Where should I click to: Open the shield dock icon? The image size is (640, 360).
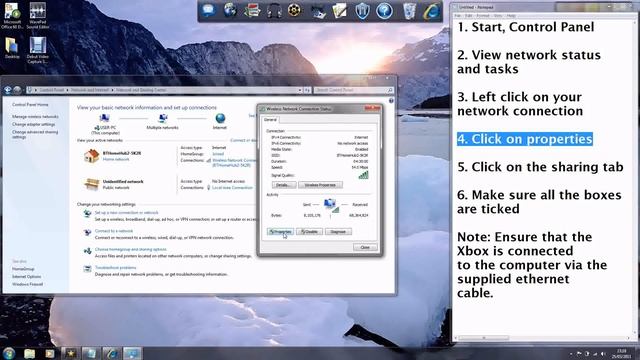pos(362,11)
